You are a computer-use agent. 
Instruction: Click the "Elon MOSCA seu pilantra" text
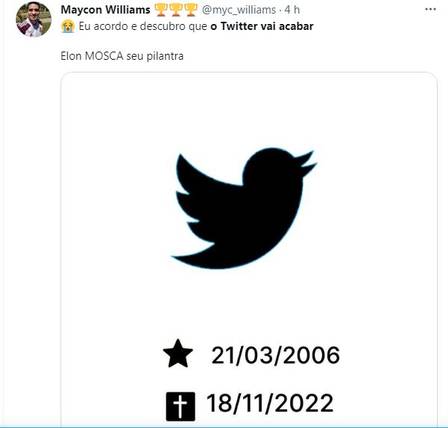pyautogui.click(x=122, y=56)
